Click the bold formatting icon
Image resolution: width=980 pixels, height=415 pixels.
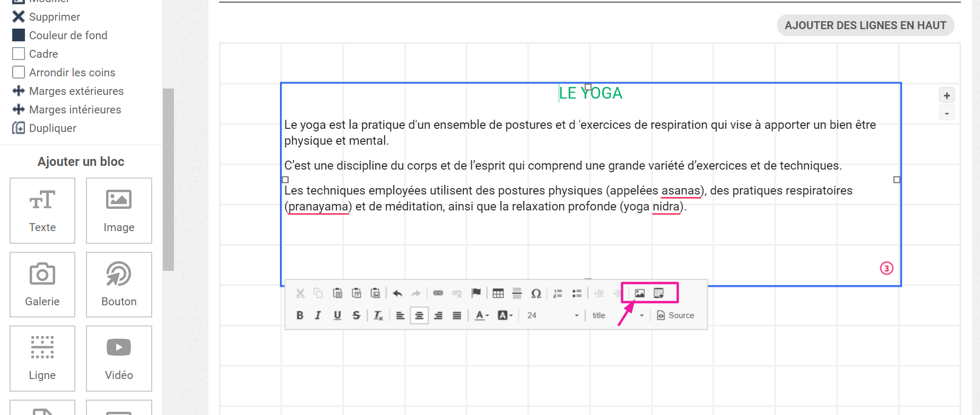tap(300, 315)
